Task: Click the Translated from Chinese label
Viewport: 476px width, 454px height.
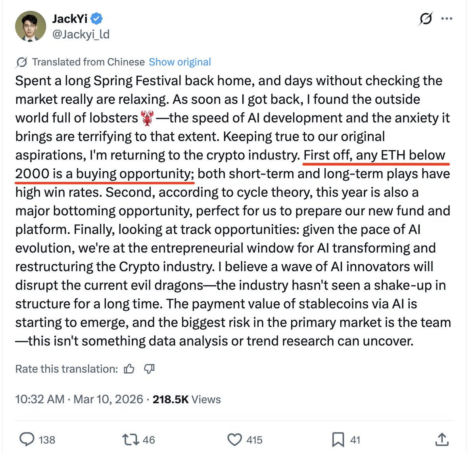Action: [x=88, y=62]
